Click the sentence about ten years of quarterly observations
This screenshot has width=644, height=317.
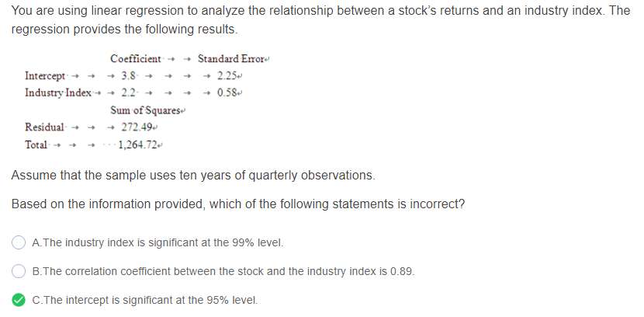(x=192, y=176)
